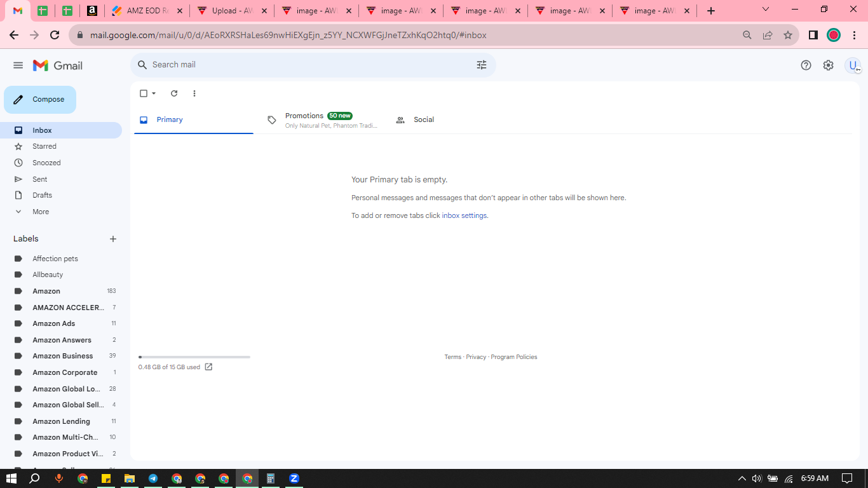The width and height of the screenshot is (868, 488).
Task: Click the 6:59 AM taskbar clock
Action: pos(815,478)
